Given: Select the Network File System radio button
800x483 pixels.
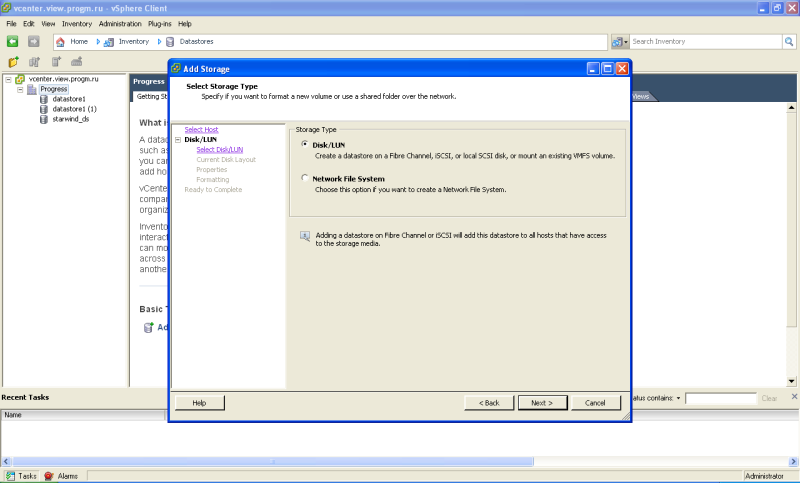Looking at the screenshot, I should click(x=305, y=178).
